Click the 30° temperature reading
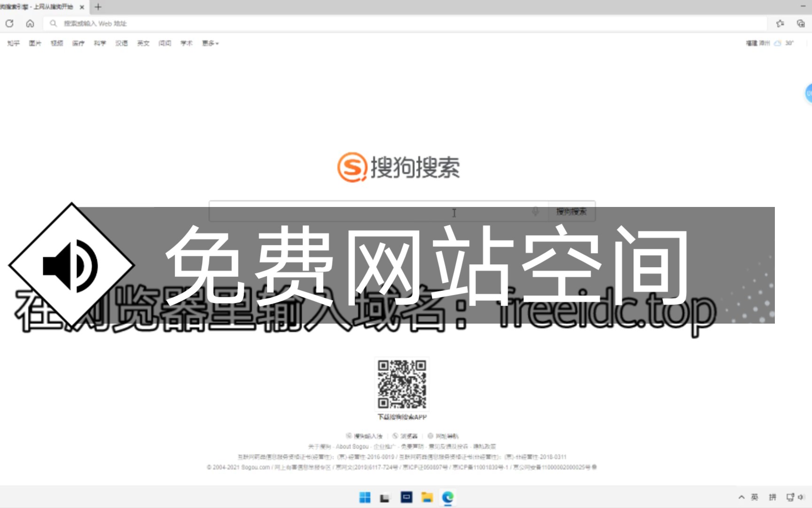The width and height of the screenshot is (812, 508). 789,43
